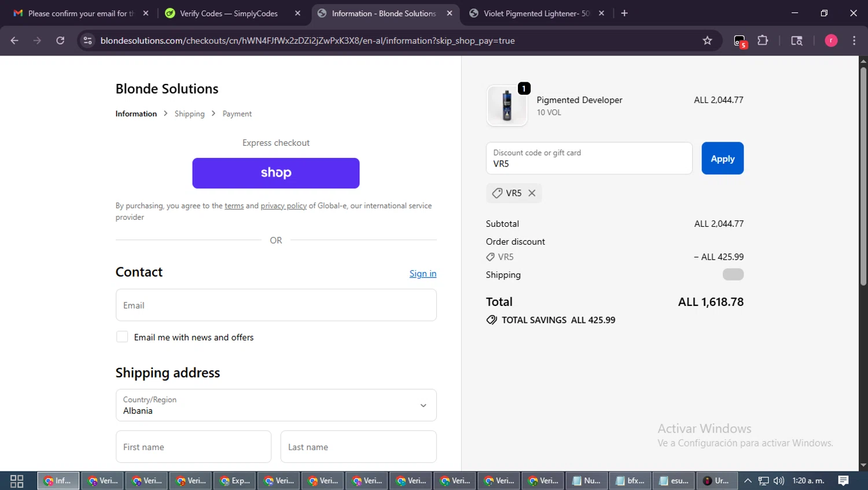
Task: Open the bfx... Notepad taskbar window
Action: (631, 481)
